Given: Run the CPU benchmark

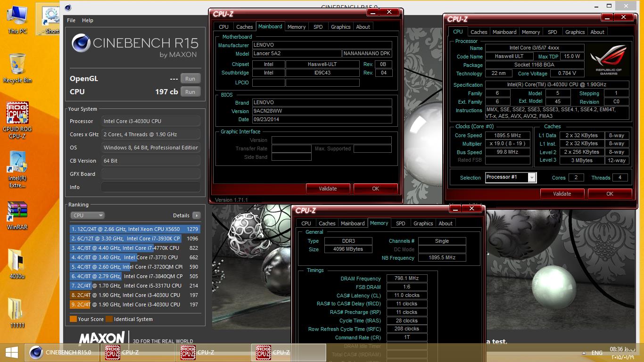Looking at the screenshot, I should [x=190, y=92].
